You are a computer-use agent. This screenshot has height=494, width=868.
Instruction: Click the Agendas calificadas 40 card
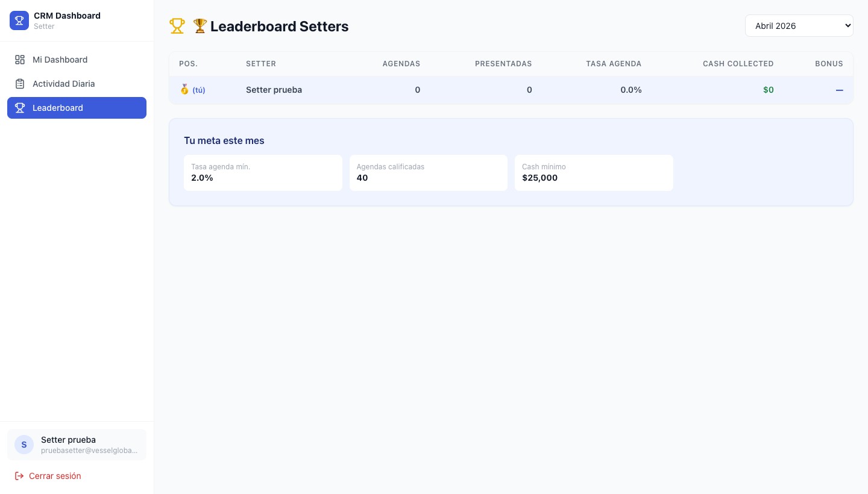click(x=429, y=173)
